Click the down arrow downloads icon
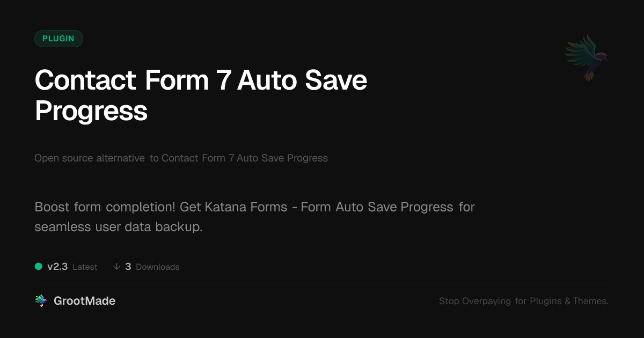The image size is (644, 338). coord(116,267)
